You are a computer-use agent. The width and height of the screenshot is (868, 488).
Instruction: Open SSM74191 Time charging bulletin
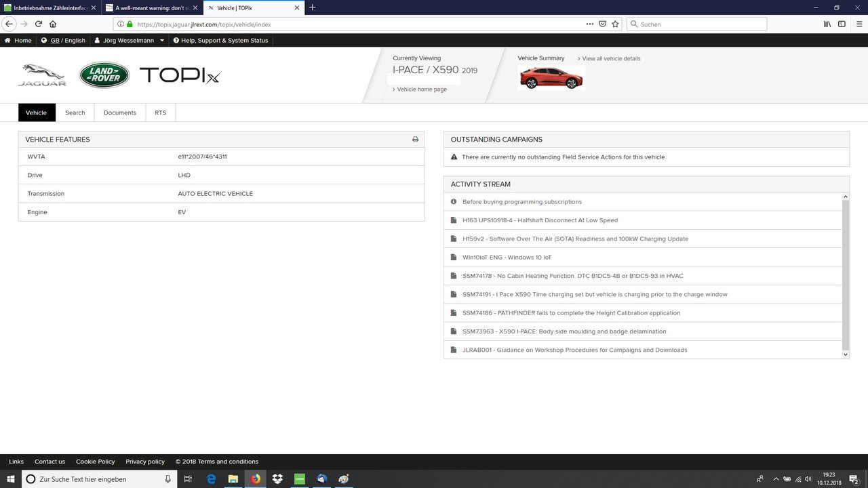[595, 294]
